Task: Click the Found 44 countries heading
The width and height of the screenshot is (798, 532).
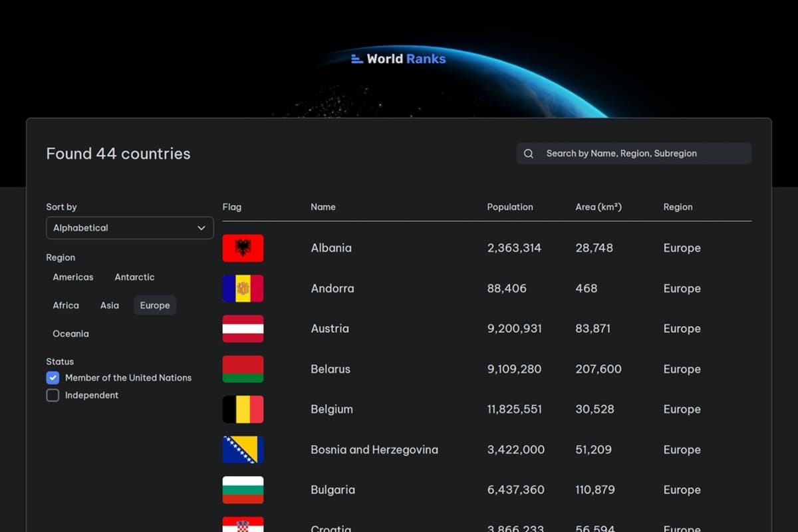Action: [x=118, y=154]
